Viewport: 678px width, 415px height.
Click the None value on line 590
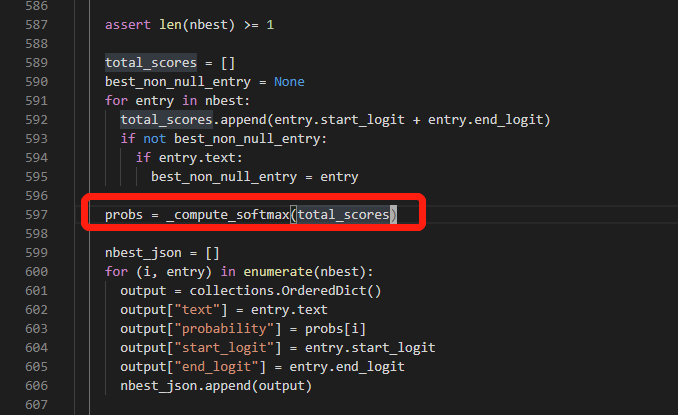pyautogui.click(x=289, y=82)
